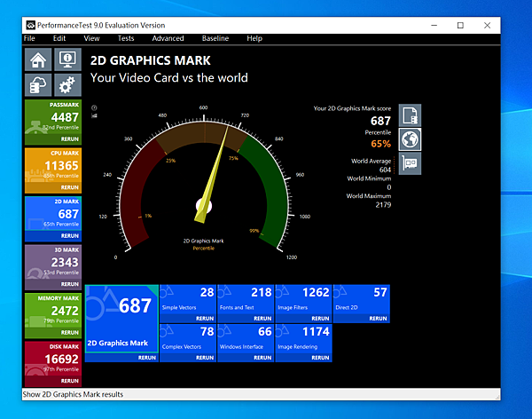Open the Advanced menu

168,38
